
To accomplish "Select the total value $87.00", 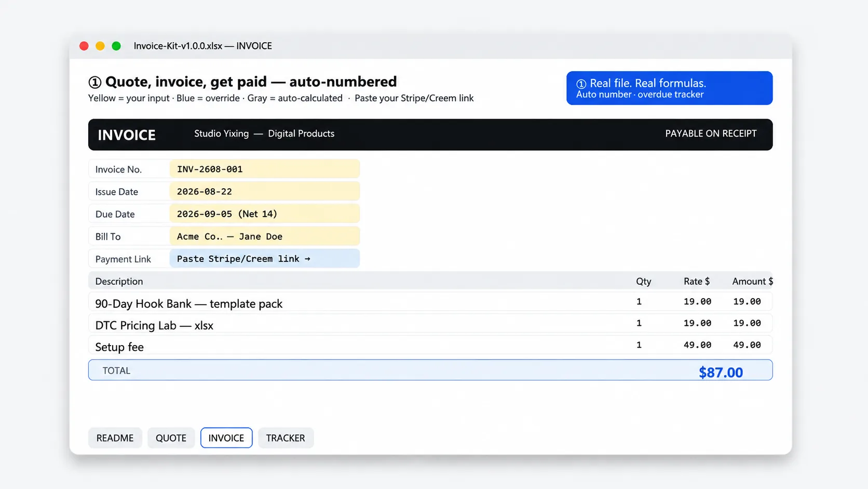I will (x=721, y=372).
